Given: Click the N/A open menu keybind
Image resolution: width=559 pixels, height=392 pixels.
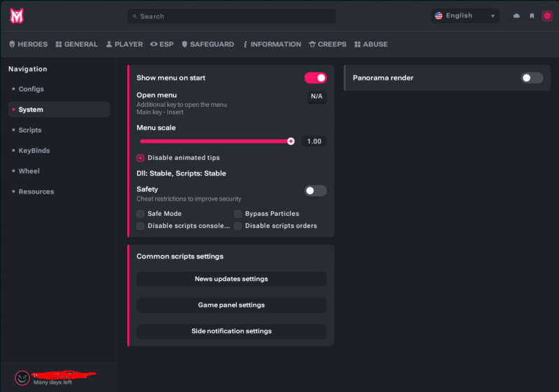Looking at the screenshot, I should [x=317, y=96].
